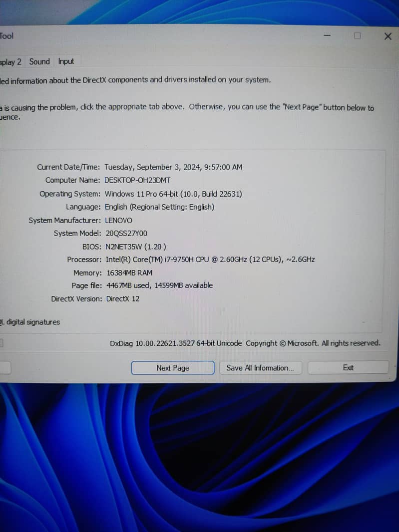Switch to the Sound tab

(x=39, y=61)
